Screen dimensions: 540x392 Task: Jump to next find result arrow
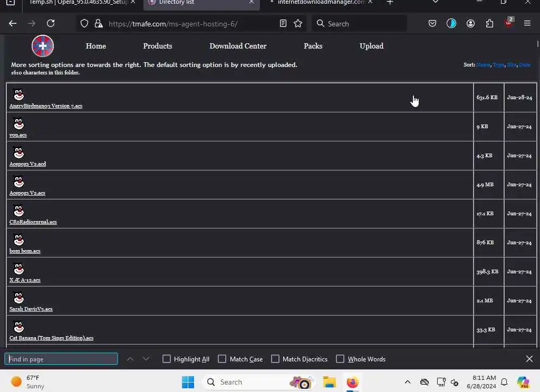coord(146,359)
